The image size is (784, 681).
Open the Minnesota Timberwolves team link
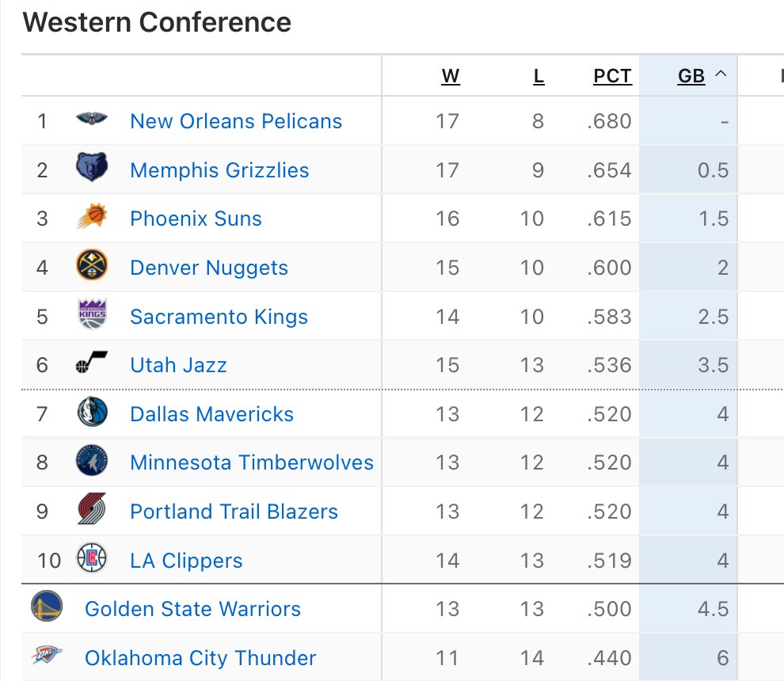(252, 462)
